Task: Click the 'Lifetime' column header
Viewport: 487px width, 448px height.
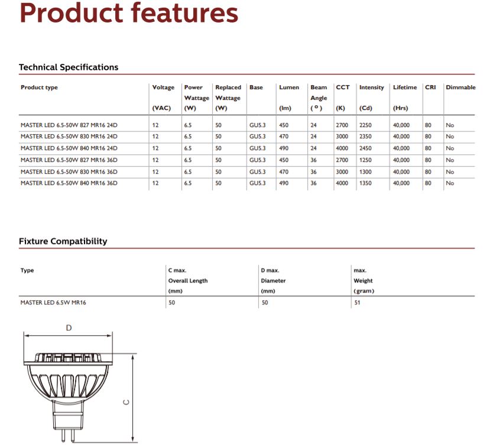Action: 405,87
